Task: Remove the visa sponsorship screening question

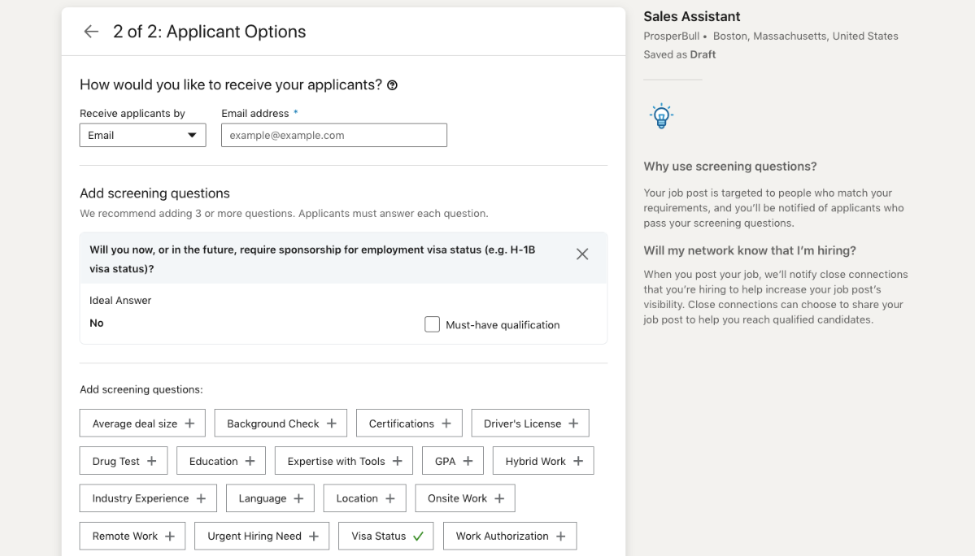Action: tap(582, 254)
